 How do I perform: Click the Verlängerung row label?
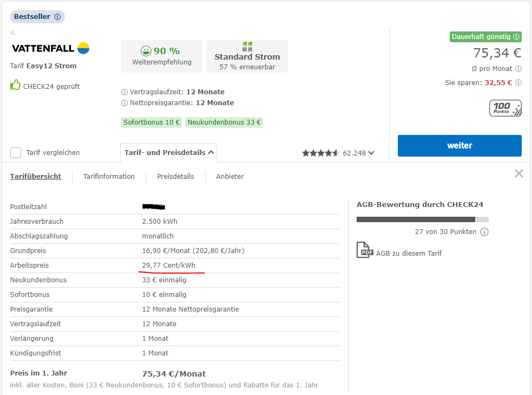coord(31,339)
